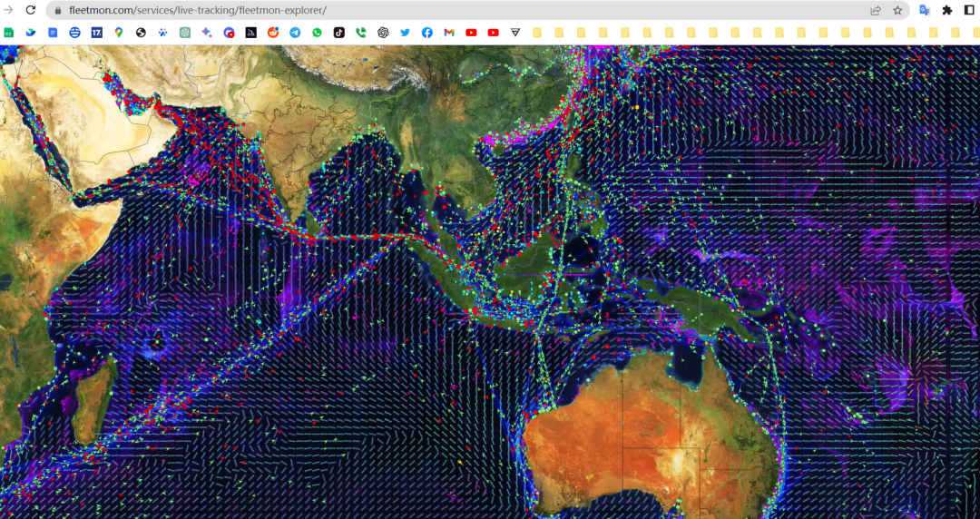Open the Gmail bookmark

tap(449, 33)
